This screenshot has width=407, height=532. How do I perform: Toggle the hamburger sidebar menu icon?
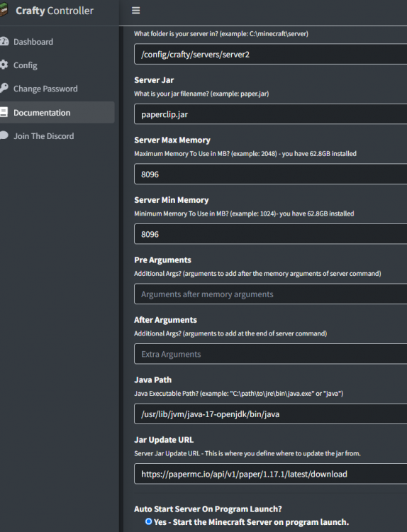pos(135,11)
